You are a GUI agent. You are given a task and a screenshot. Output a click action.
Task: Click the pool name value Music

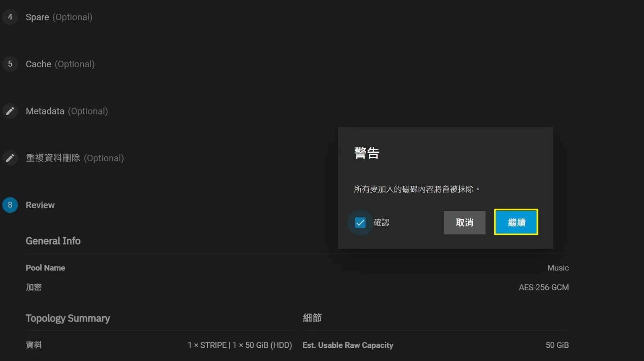tap(558, 268)
